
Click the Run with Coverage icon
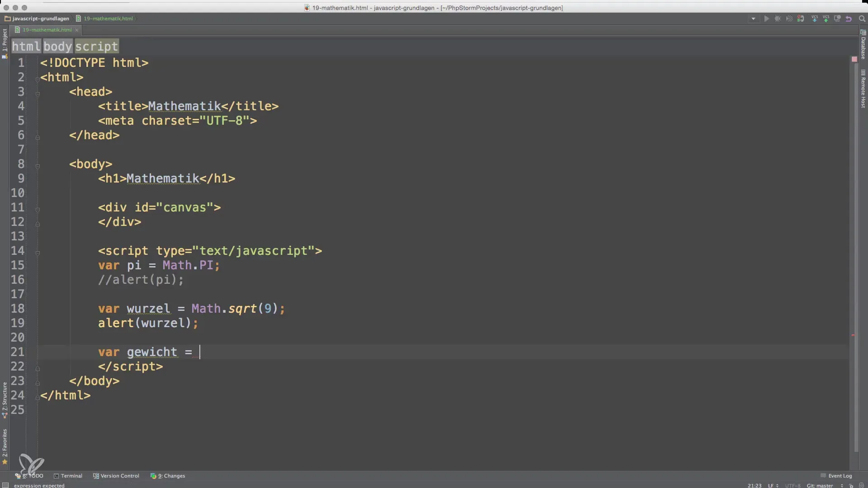point(789,19)
